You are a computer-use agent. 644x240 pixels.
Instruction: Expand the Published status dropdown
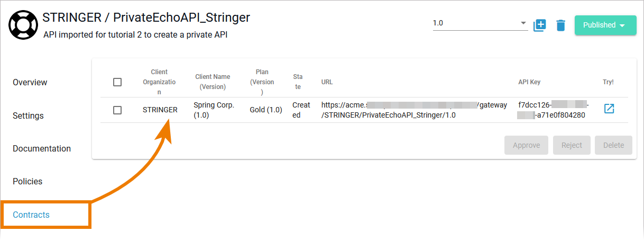coord(605,25)
